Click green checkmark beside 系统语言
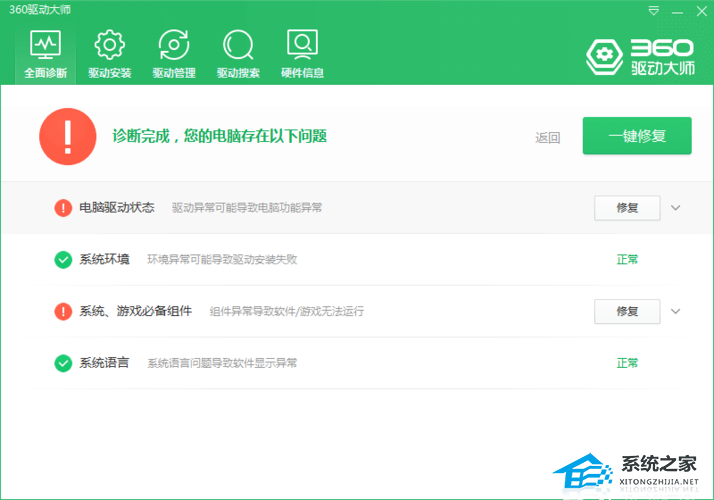The width and height of the screenshot is (714, 500). 63,363
